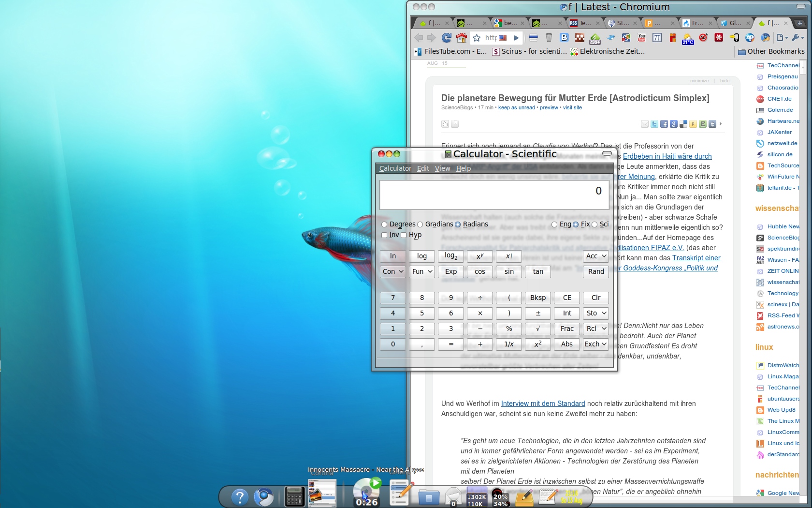Open FilesTube.com bookmark
The width and height of the screenshot is (812, 508).
(x=450, y=51)
